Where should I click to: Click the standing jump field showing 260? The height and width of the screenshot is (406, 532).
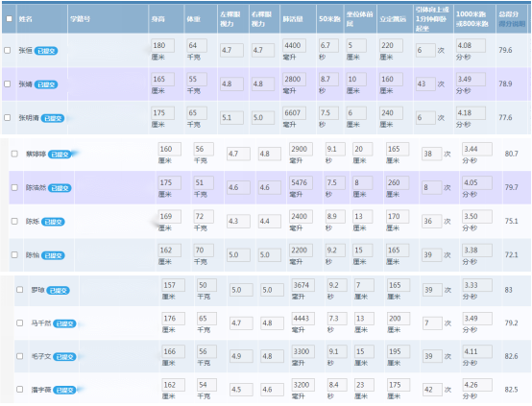[398, 182]
